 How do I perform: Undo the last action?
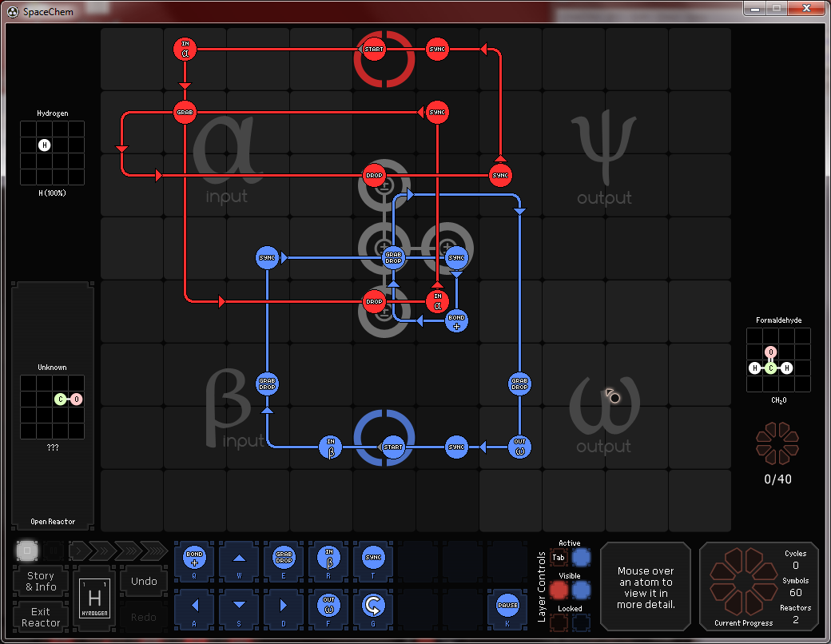click(x=144, y=581)
